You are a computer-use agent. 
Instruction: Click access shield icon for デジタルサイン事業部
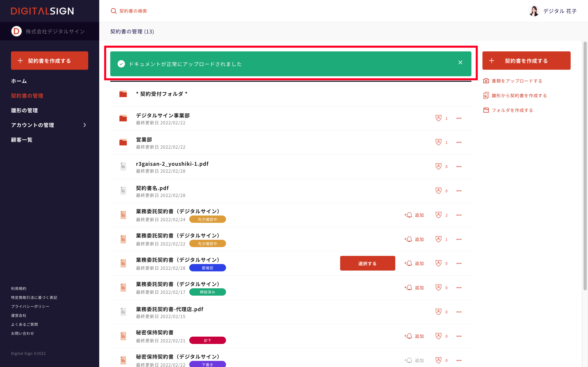click(438, 118)
